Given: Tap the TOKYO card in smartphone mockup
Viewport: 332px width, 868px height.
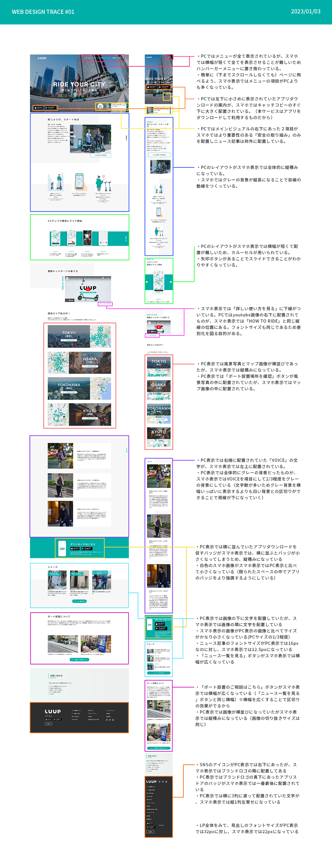Looking at the screenshot, I should click(x=159, y=367).
